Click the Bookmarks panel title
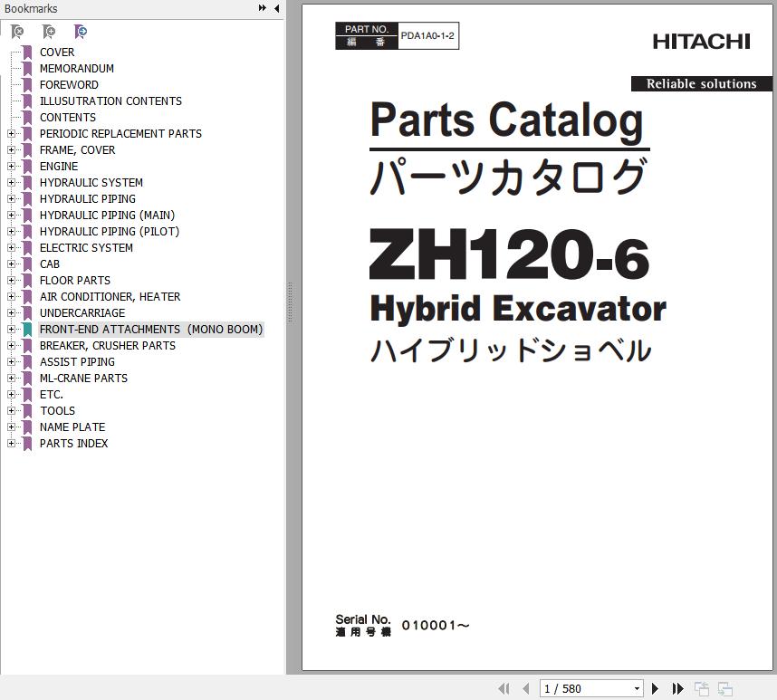Screen dimensions: 777x700 (31, 8)
